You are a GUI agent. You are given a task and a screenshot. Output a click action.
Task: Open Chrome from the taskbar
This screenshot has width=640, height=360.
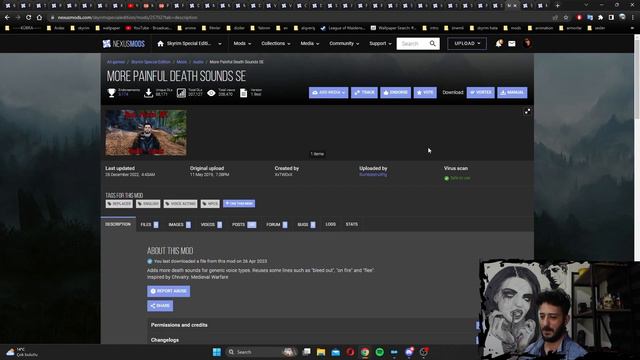365,352
